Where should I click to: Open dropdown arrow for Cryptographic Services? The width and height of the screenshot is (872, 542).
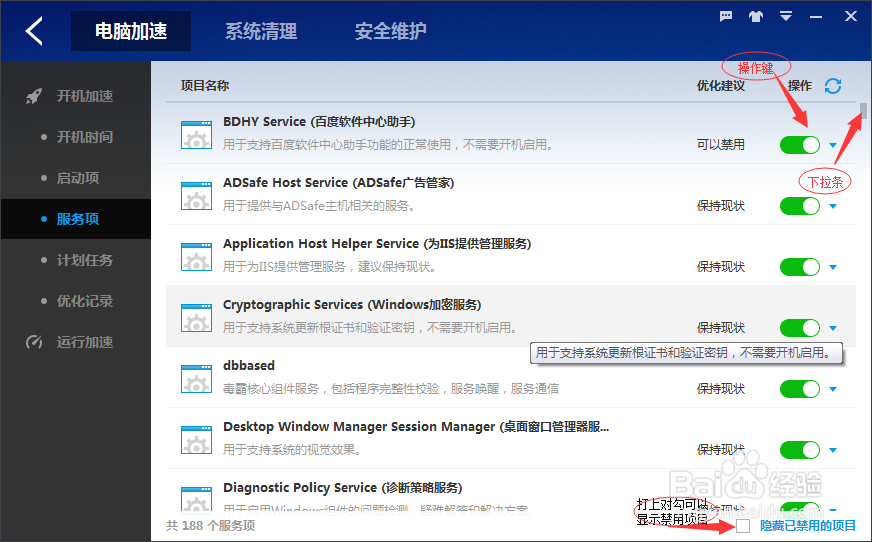click(833, 329)
